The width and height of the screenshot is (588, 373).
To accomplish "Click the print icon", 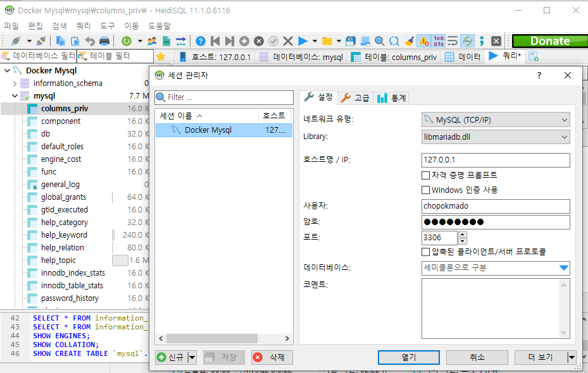I will tap(104, 41).
